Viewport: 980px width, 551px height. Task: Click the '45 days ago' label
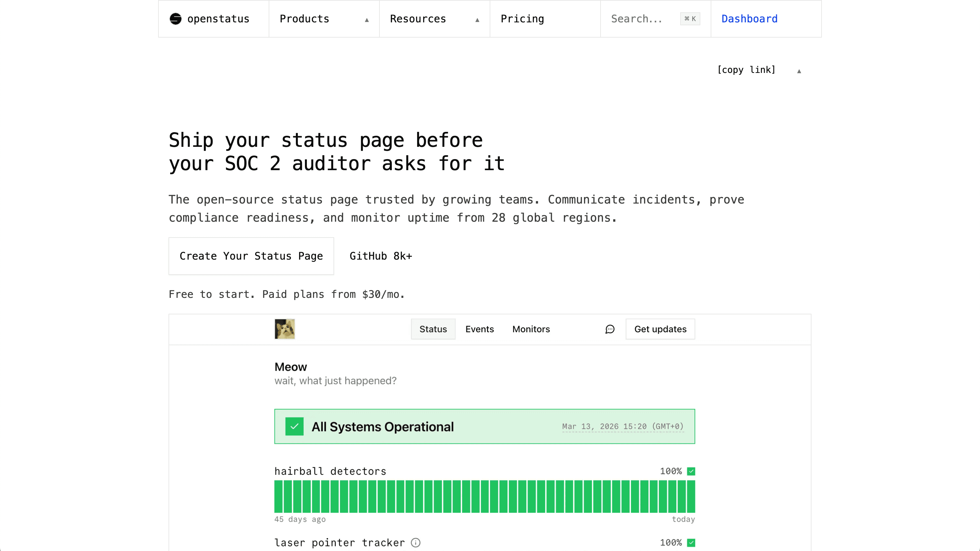300,519
